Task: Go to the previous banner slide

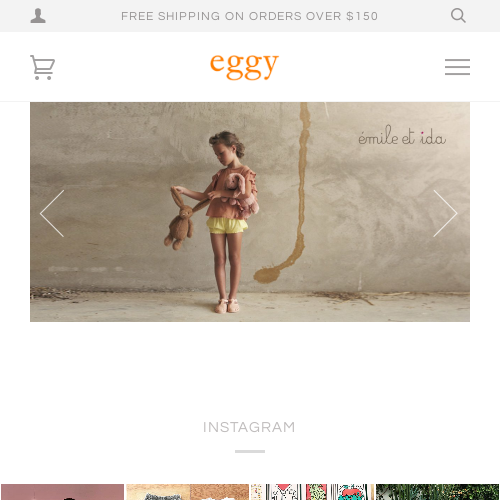Action: tap(52, 213)
